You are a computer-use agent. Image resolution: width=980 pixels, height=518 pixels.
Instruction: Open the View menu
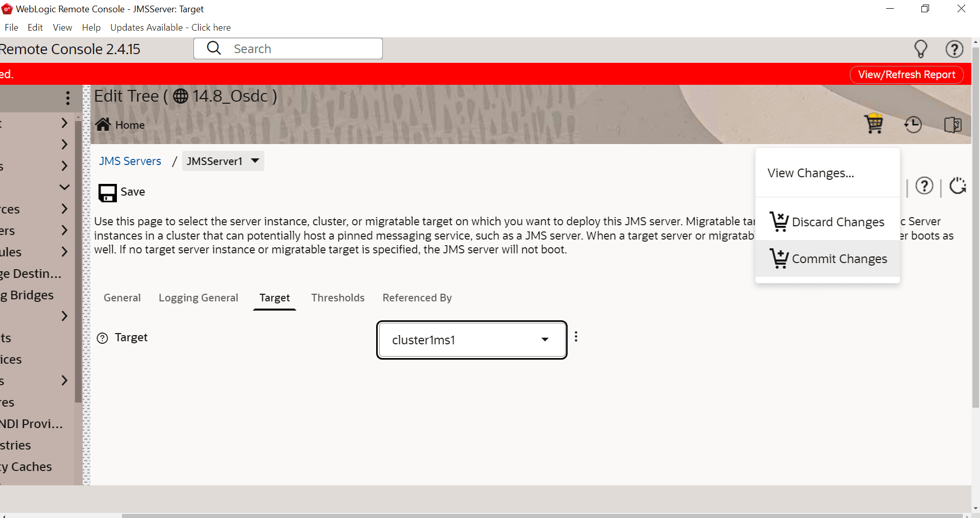pos(62,28)
